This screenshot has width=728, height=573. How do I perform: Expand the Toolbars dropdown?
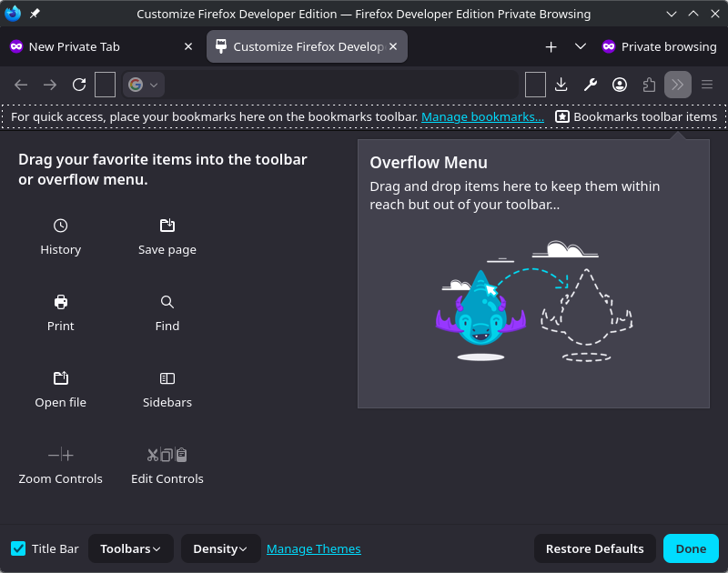click(130, 548)
